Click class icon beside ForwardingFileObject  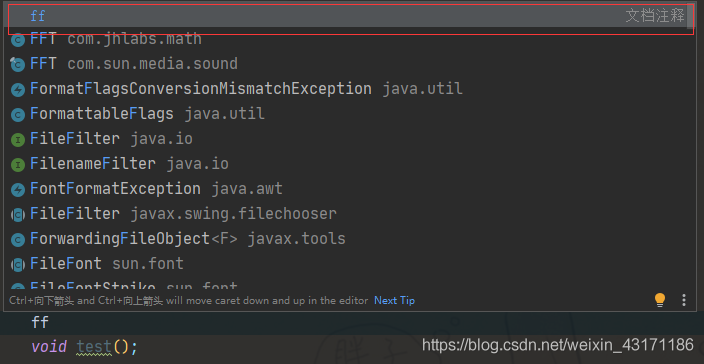click(18, 240)
